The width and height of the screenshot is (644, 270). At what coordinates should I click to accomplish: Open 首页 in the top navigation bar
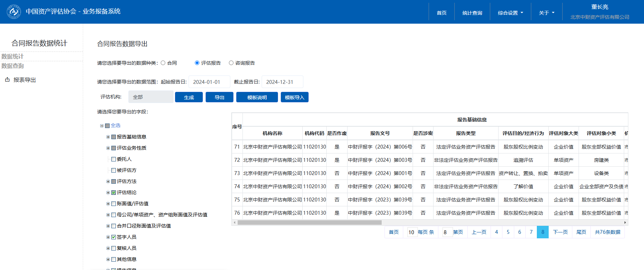[442, 13]
